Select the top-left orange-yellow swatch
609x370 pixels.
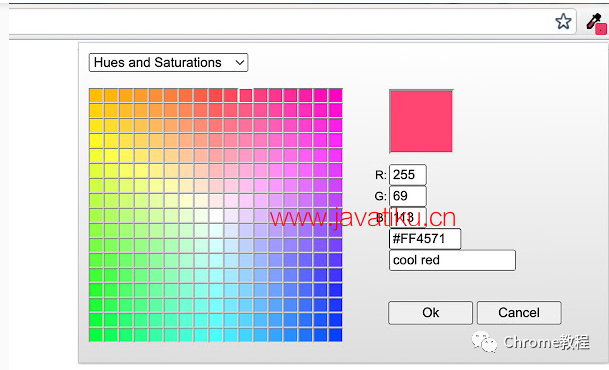[96, 96]
